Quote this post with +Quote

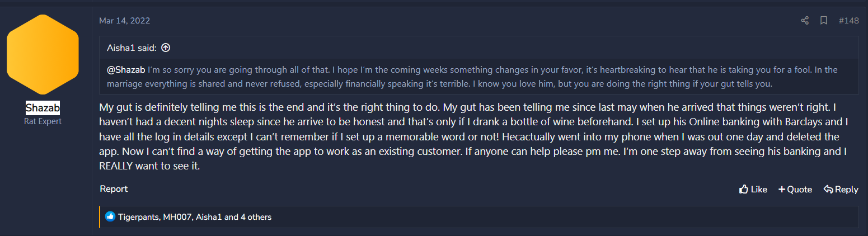(x=795, y=190)
